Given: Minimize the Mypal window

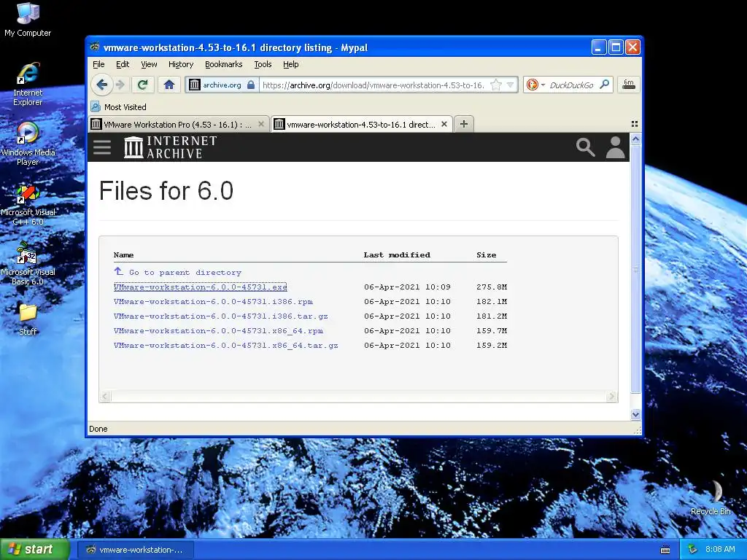Looking at the screenshot, I should click(x=599, y=47).
